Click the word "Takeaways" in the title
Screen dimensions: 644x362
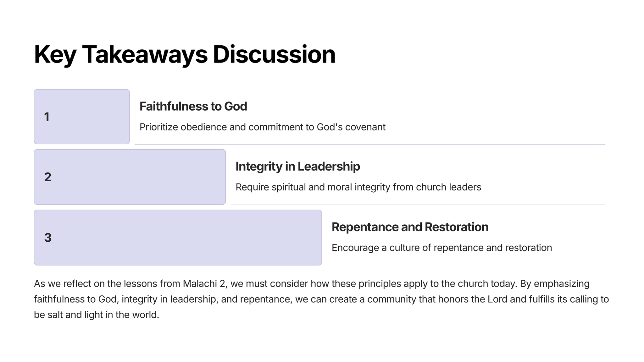[x=145, y=55]
